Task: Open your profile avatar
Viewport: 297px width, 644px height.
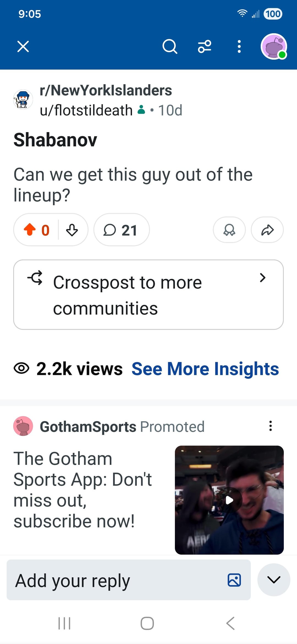Action: pos(274,46)
